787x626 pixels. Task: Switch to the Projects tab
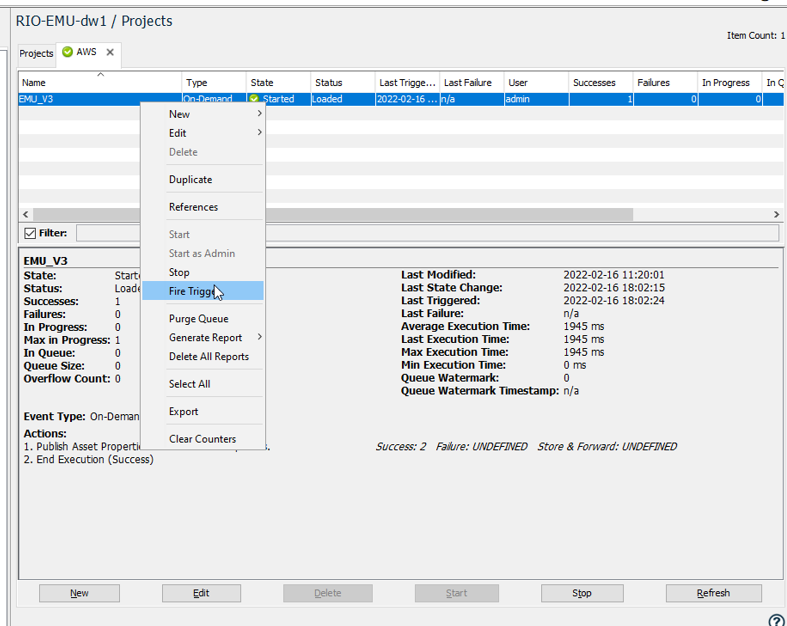coord(36,53)
